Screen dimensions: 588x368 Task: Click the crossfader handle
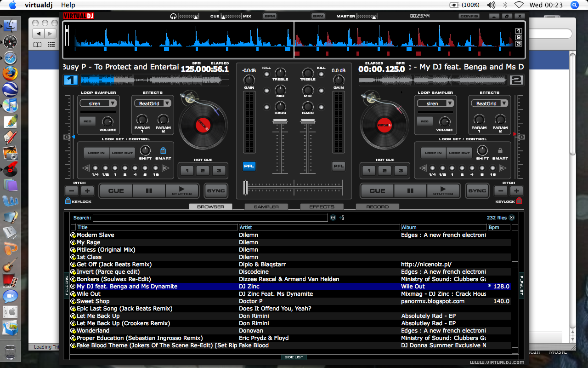[246, 187]
